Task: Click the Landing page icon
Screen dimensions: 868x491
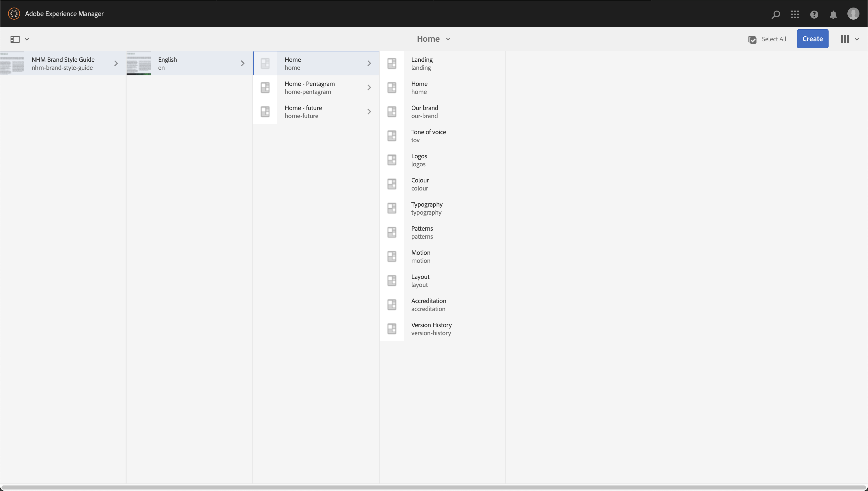Action: click(x=392, y=63)
